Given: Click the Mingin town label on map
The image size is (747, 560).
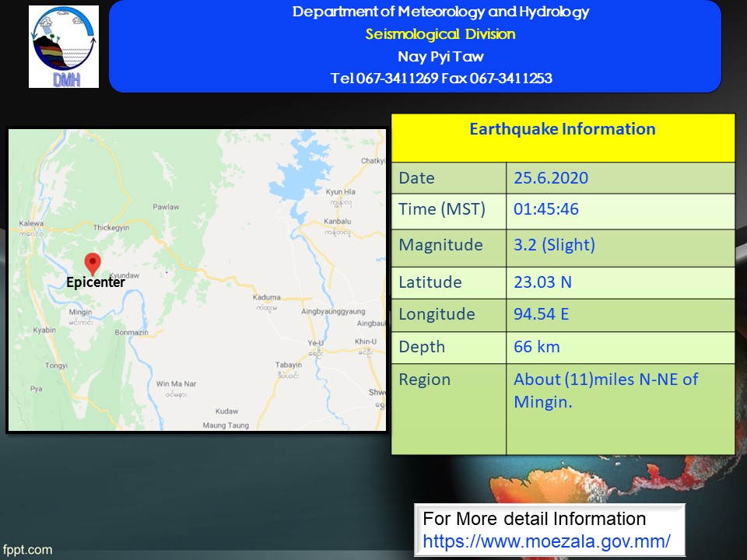Looking at the screenshot, I should (80, 313).
